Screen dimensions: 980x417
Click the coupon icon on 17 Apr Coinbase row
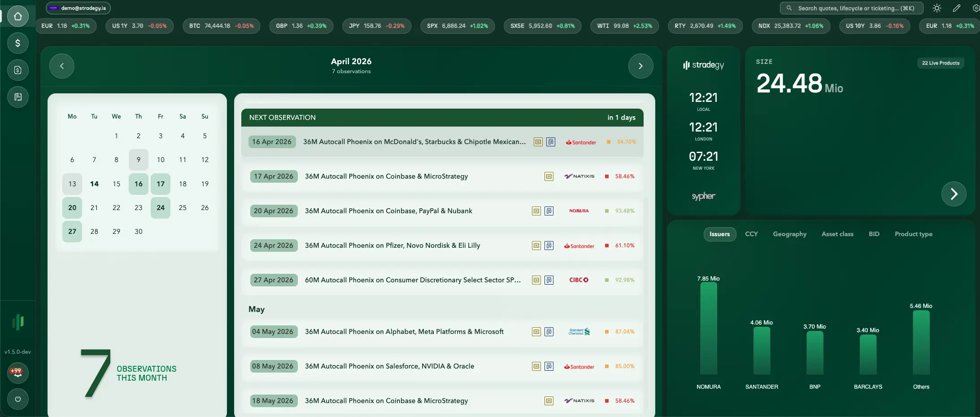click(x=549, y=176)
